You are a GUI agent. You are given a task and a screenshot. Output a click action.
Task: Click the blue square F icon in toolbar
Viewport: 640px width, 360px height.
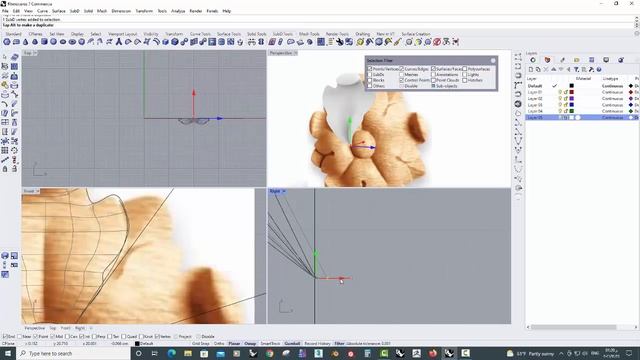pyautogui.click(x=212, y=42)
